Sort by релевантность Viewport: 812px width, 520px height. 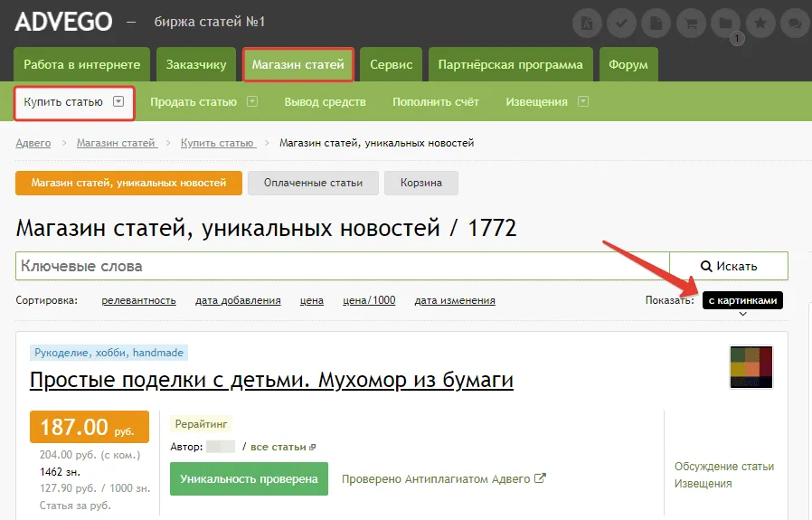[138, 300]
